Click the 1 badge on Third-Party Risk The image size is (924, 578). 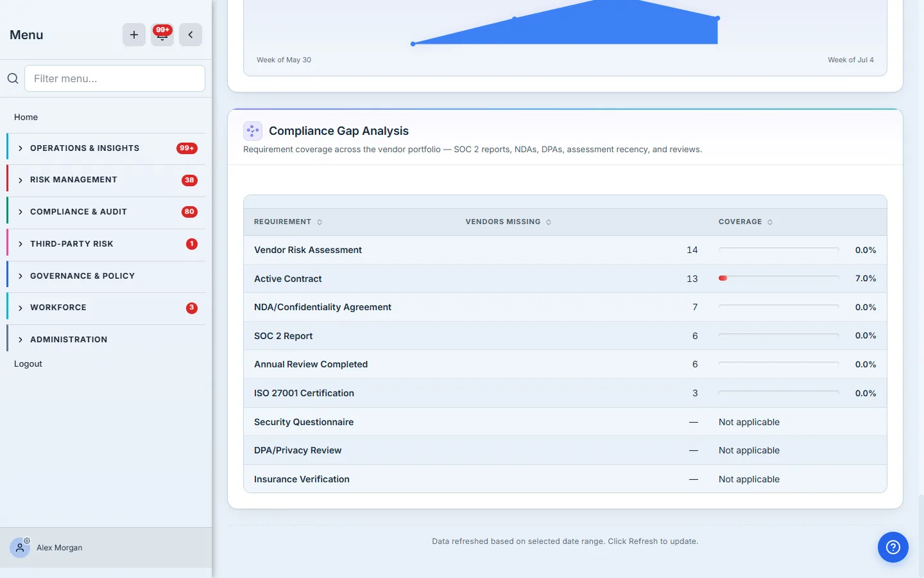(192, 244)
